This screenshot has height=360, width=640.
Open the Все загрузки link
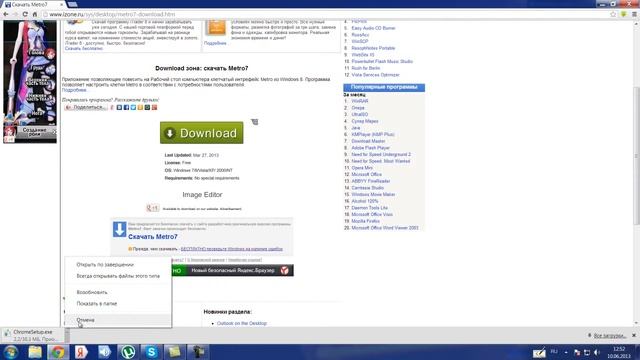click(x=609, y=336)
